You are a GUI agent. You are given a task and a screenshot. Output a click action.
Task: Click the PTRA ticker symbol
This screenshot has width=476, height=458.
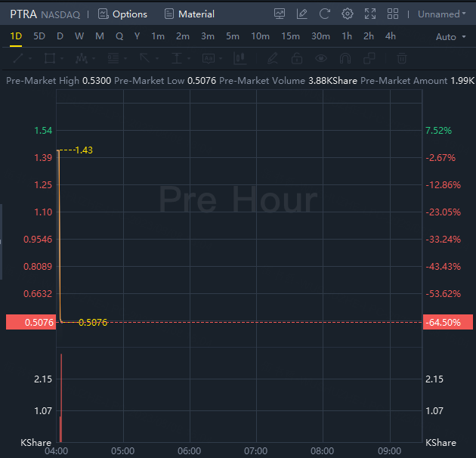[x=23, y=14]
